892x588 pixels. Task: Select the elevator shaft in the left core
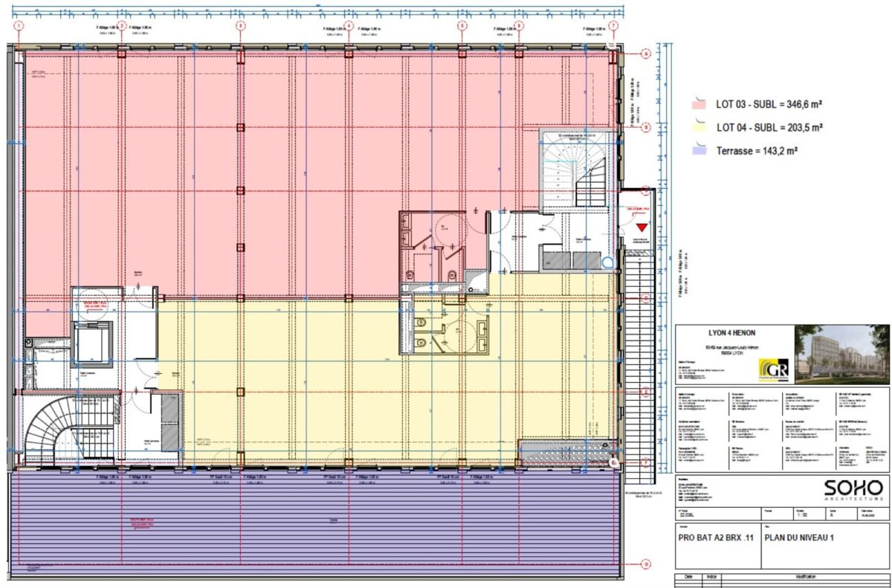tap(91, 344)
